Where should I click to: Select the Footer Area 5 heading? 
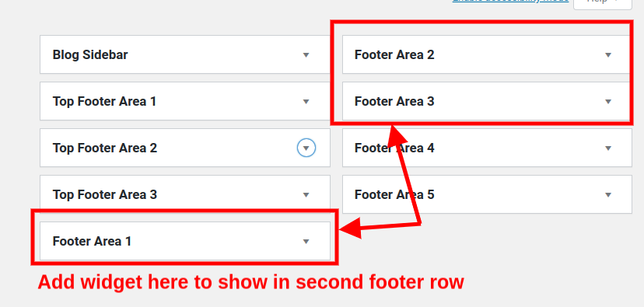click(x=394, y=194)
